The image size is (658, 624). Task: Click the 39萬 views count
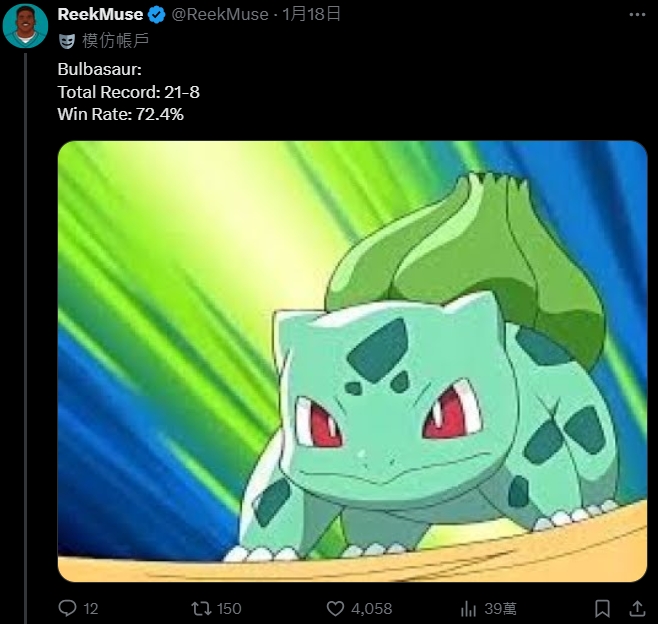coord(500,608)
